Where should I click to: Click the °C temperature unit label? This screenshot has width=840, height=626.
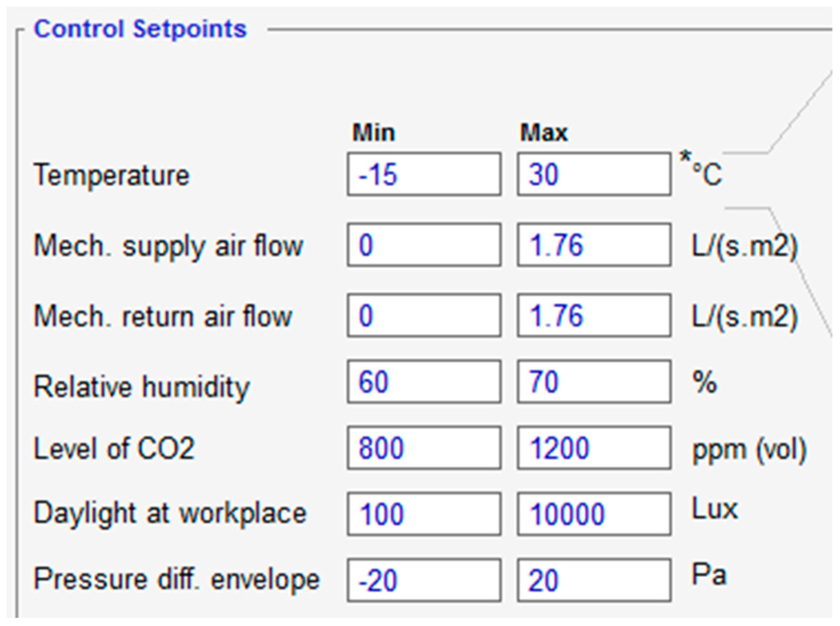coord(706,174)
